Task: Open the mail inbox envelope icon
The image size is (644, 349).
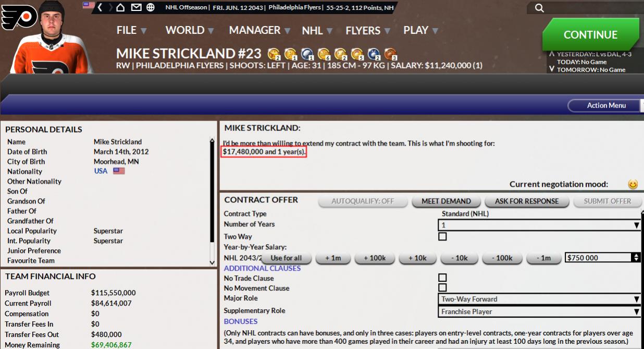Action: click(x=136, y=7)
